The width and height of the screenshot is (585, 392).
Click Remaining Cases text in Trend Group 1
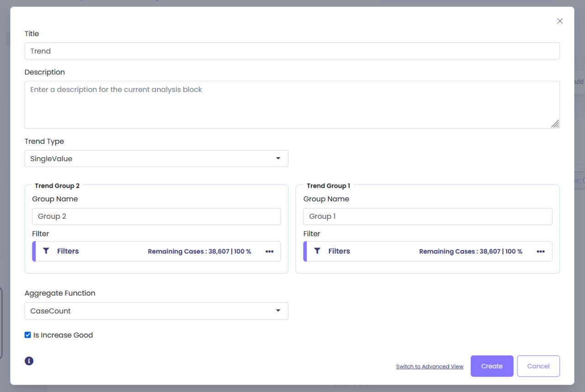(471, 251)
